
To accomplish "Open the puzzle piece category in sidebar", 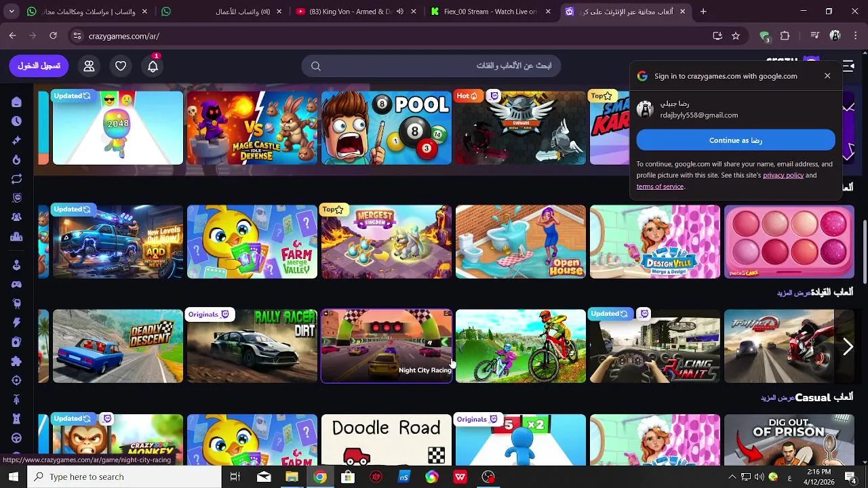I will coord(16,361).
